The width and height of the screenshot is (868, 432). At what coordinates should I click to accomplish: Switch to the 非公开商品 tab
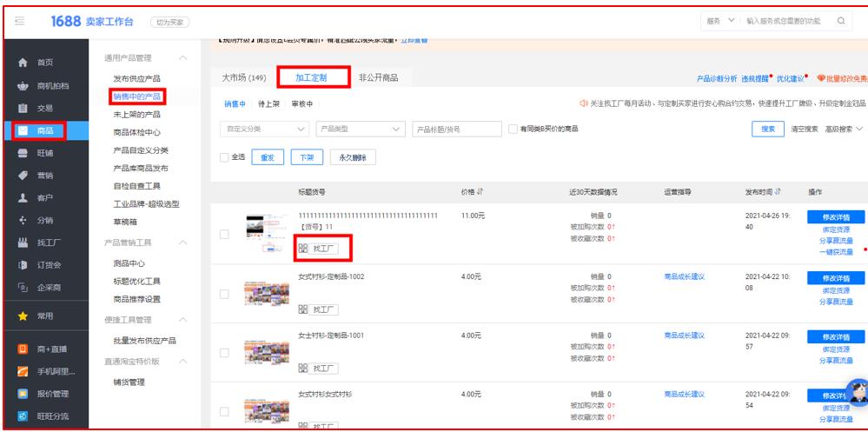pos(378,78)
